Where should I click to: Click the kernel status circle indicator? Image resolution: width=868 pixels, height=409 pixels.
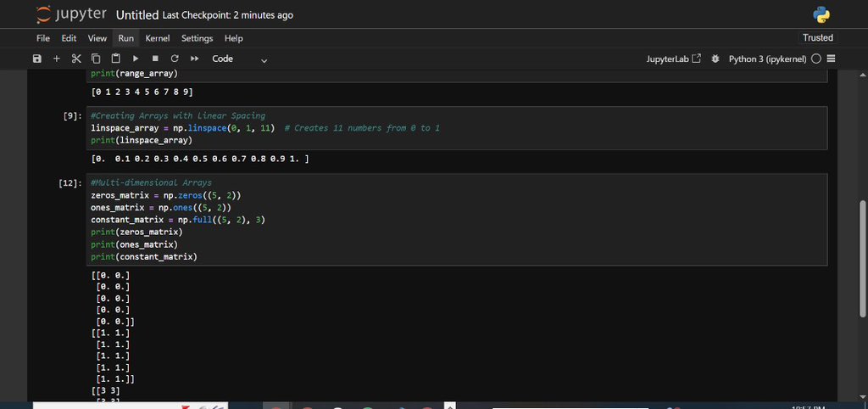pyautogui.click(x=816, y=59)
